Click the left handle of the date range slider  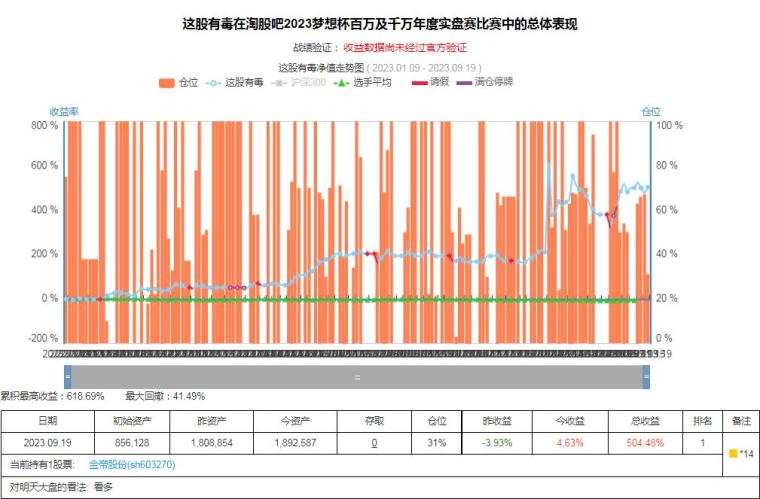[68, 377]
